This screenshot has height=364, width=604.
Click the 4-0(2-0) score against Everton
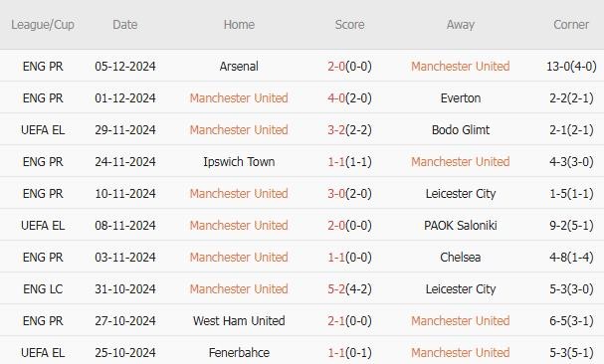click(349, 98)
